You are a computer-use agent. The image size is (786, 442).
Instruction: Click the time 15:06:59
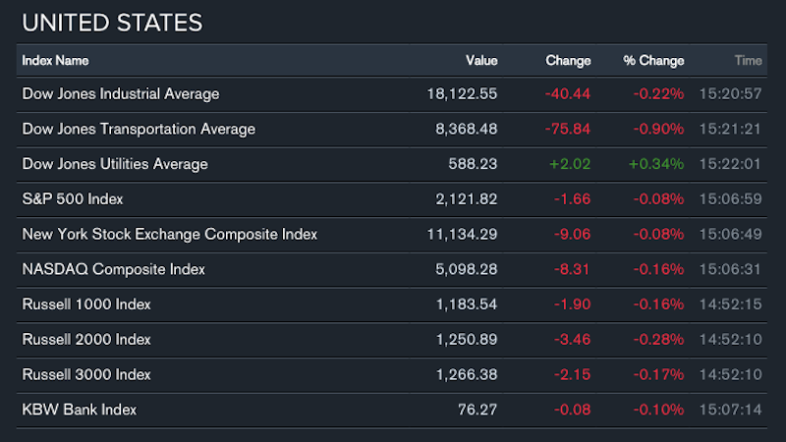click(x=730, y=199)
